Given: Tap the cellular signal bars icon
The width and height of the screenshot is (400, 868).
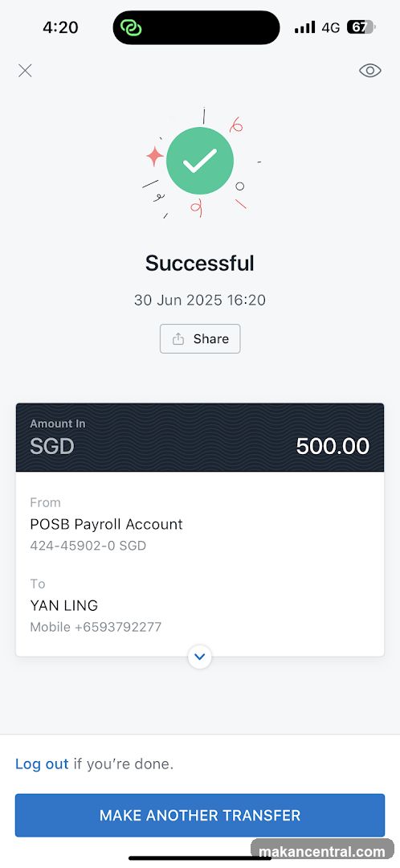Looking at the screenshot, I should pos(305,27).
